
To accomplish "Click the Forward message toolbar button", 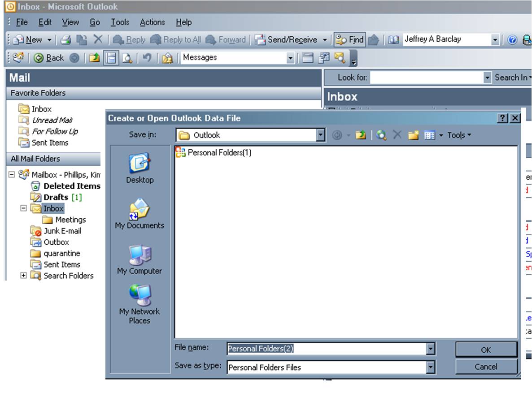I will (225, 40).
